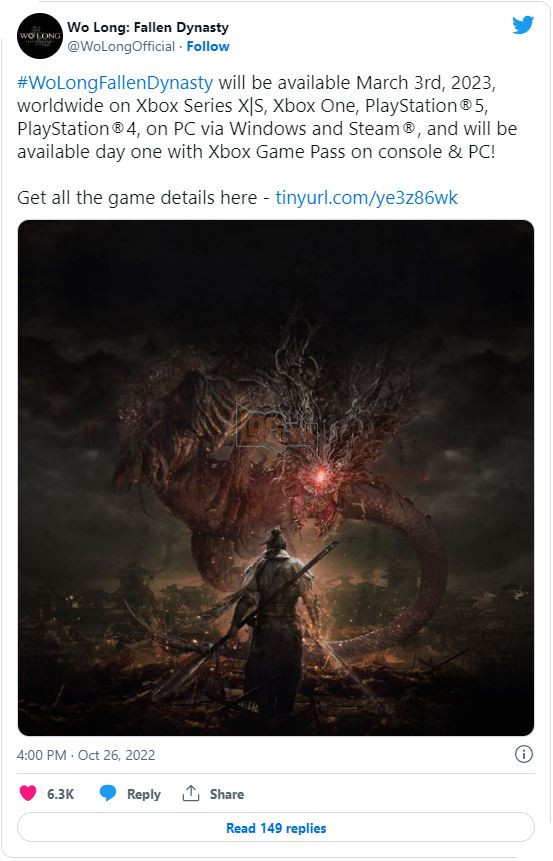Click the tweet body announcement text
Viewport: 553px width, 861px height.
click(x=267, y=117)
